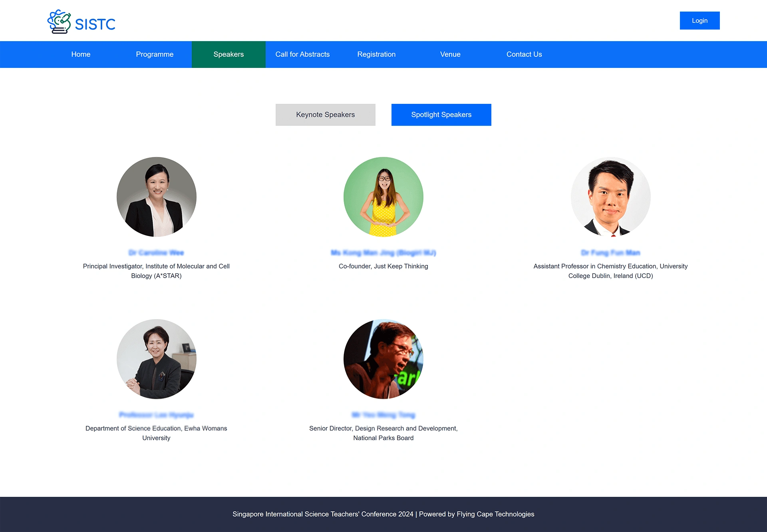Viewport: 767px width, 532px height.
Task: Open the UCD Assistant Professor's portrait
Action: 610,197
